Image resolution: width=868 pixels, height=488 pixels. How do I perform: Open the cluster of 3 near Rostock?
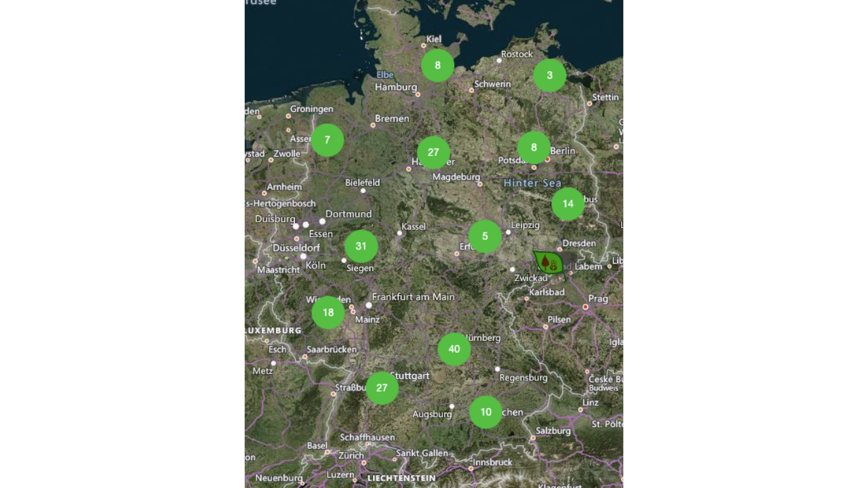549,75
